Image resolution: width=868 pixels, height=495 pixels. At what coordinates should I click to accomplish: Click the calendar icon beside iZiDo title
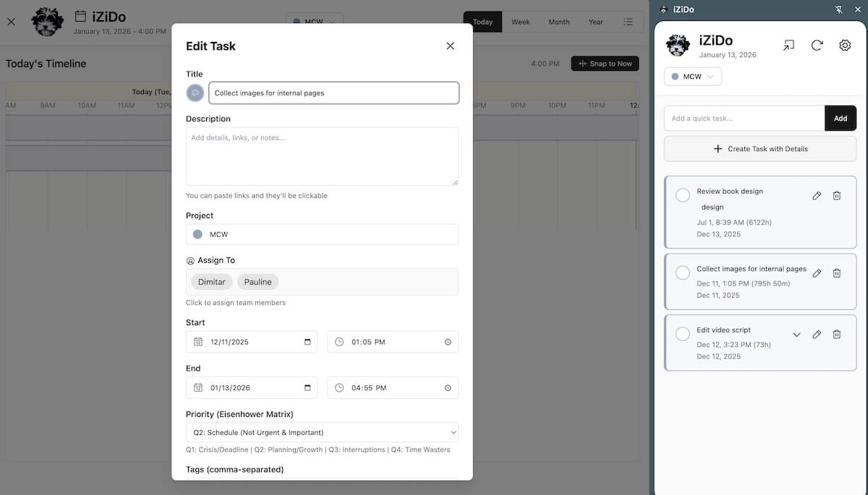(x=80, y=17)
